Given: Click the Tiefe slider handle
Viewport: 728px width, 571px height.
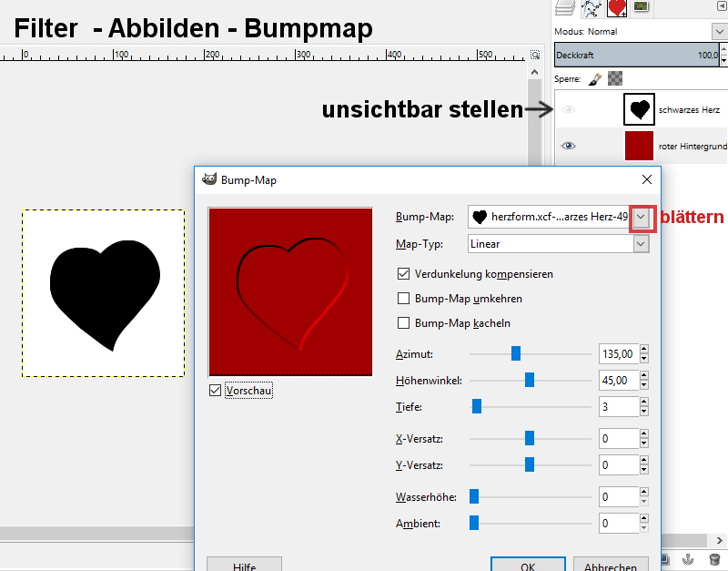Looking at the screenshot, I should click(477, 406).
